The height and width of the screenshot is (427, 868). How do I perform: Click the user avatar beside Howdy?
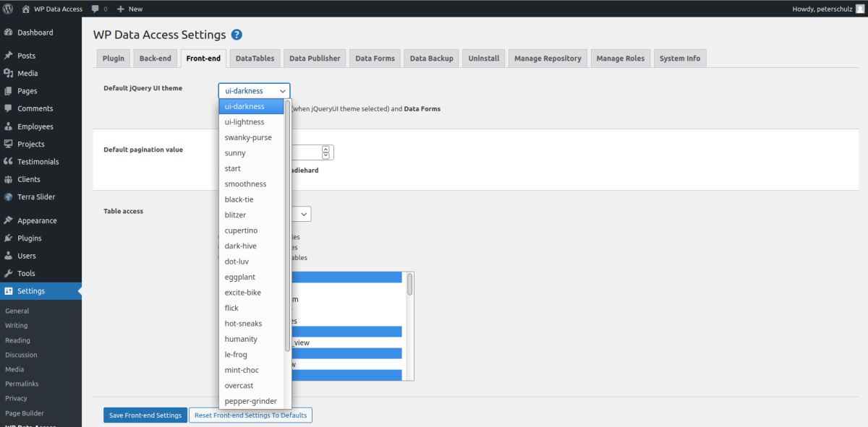(x=859, y=9)
